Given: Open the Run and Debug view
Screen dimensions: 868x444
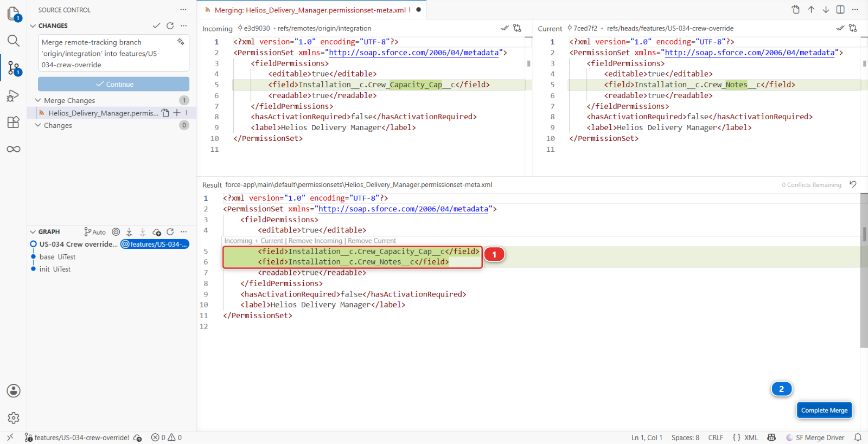Looking at the screenshot, I should click(x=14, y=95).
